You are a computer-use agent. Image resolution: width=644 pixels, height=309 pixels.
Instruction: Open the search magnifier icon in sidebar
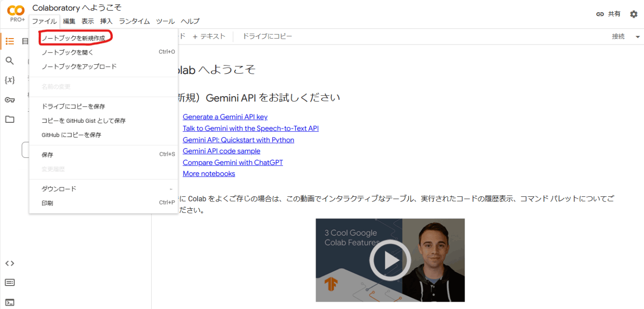pos(10,61)
